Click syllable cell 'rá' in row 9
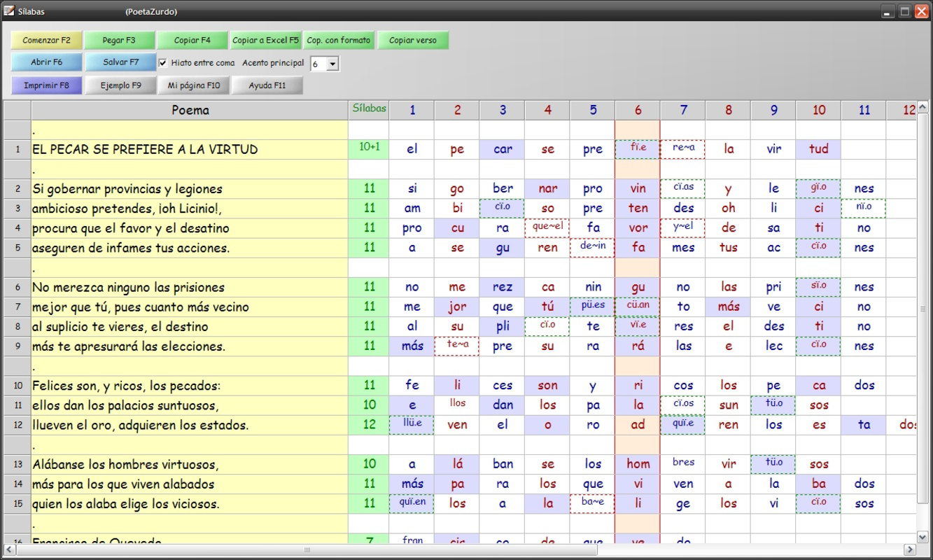Viewport: 933px width, 560px height. point(638,346)
